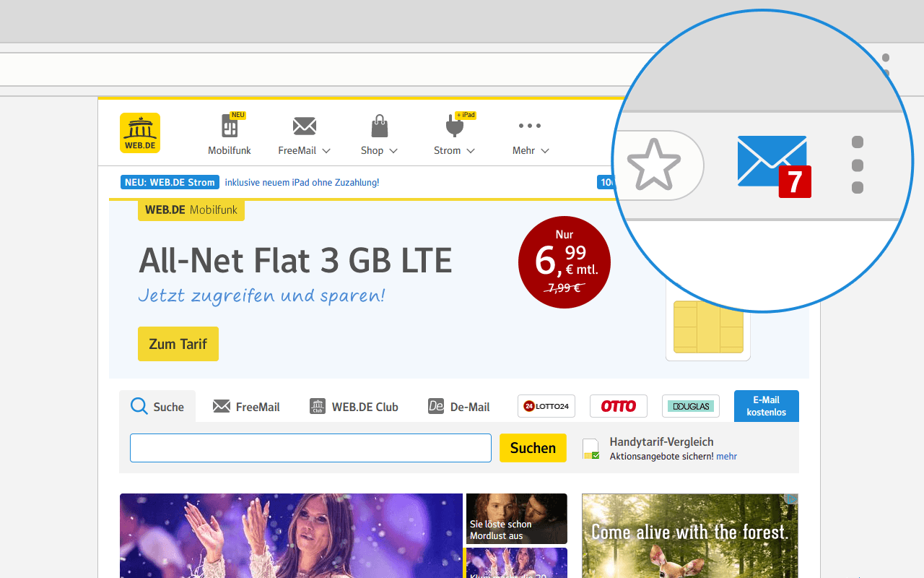Switch to the De-Mail tab
Image resolution: width=924 pixels, height=578 pixels.
[459, 407]
